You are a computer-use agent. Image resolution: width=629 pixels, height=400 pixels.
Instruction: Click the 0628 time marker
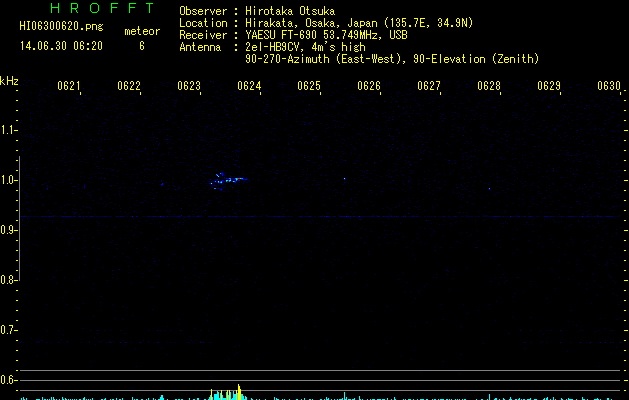tap(489, 86)
